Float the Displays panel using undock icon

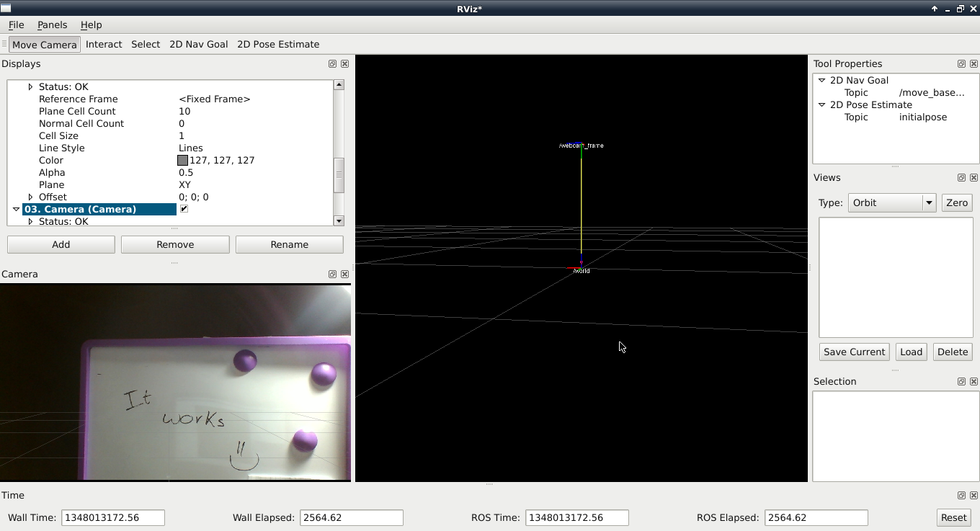332,64
